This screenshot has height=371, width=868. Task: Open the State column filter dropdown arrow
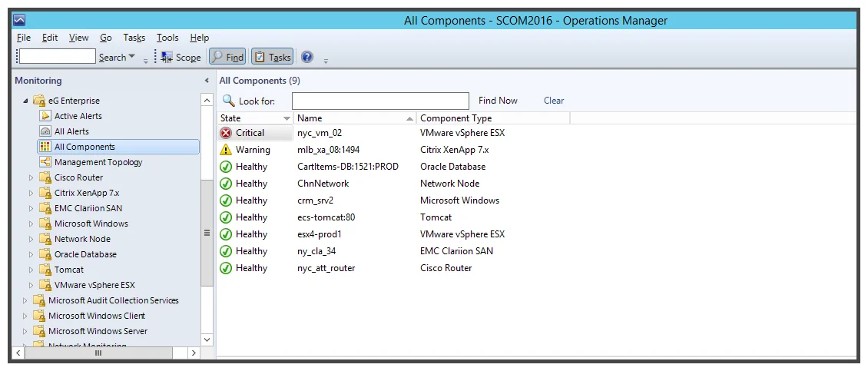click(x=287, y=118)
